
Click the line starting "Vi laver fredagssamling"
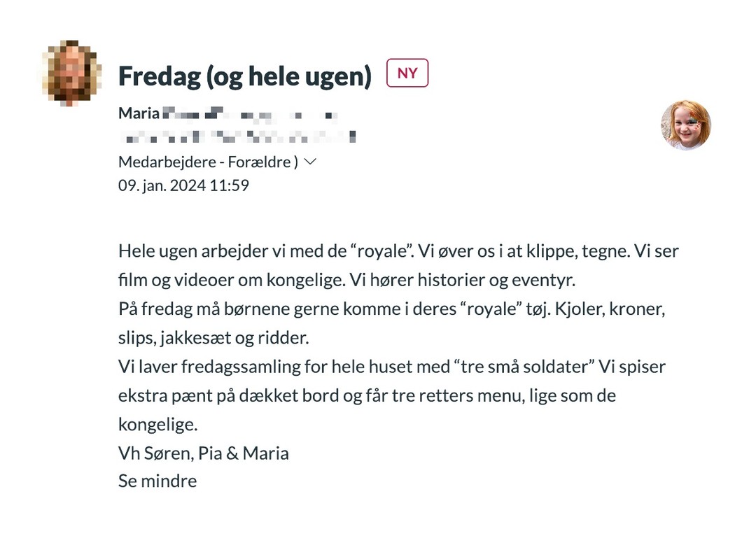tap(391, 366)
